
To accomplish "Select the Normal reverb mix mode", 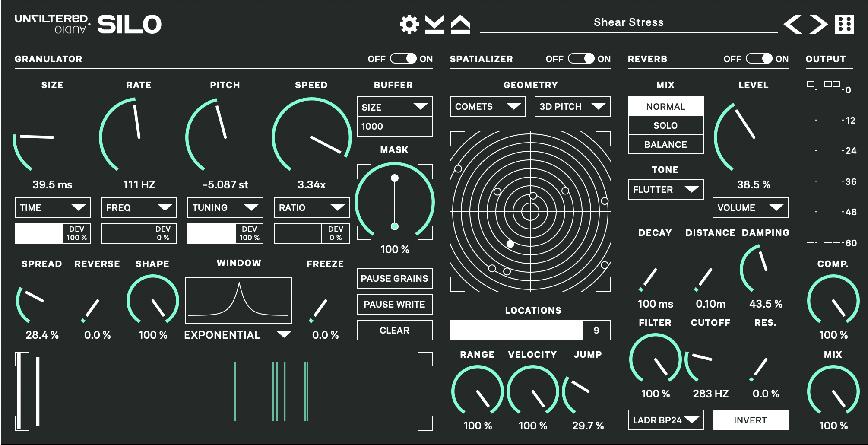I will (x=665, y=106).
